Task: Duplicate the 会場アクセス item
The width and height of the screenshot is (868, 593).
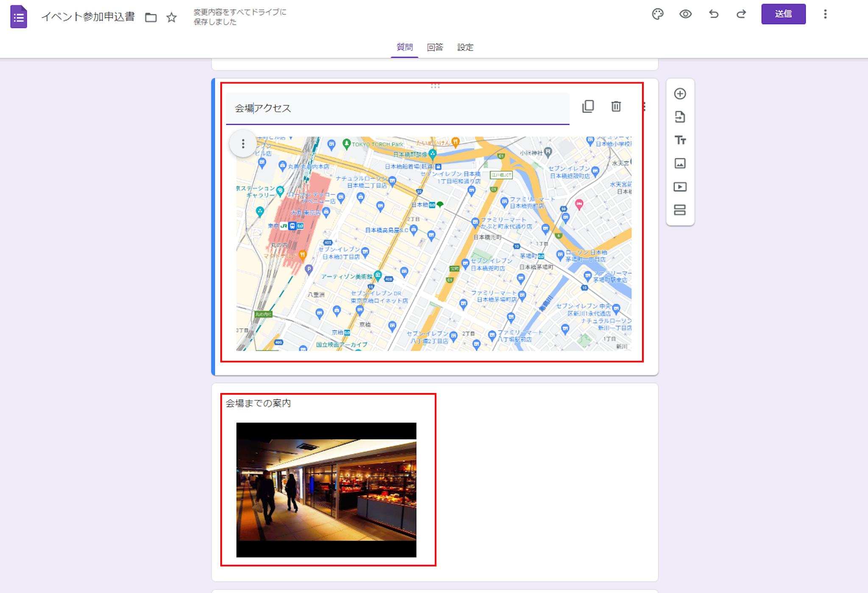Action: point(588,106)
